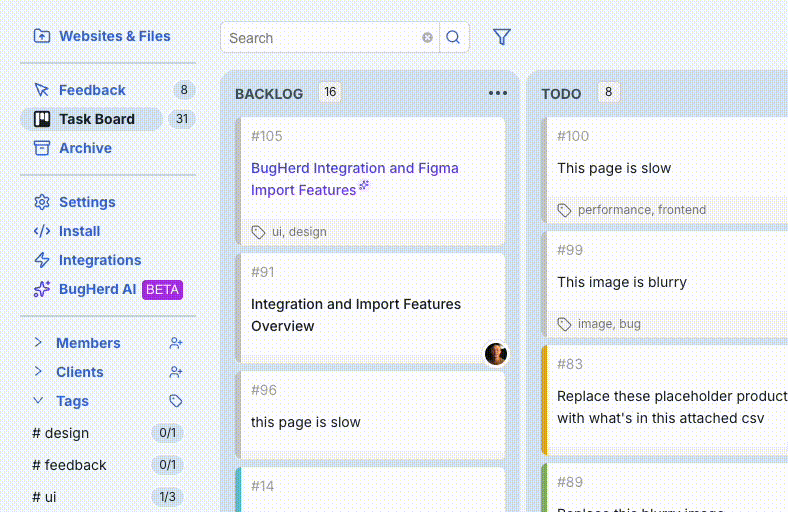
Task: Click the performance, frontend tags
Action: [642, 210]
